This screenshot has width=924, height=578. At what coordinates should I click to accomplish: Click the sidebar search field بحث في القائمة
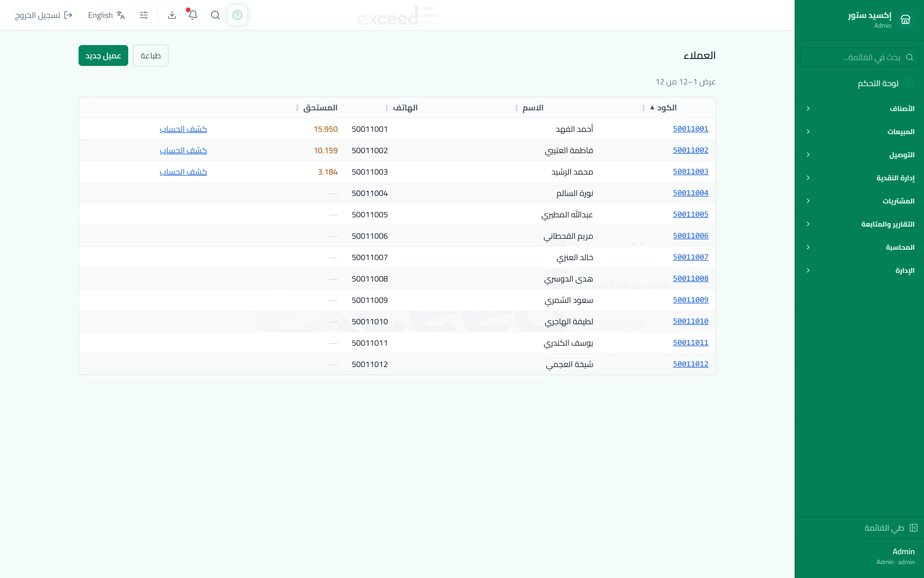pos(859,57)
